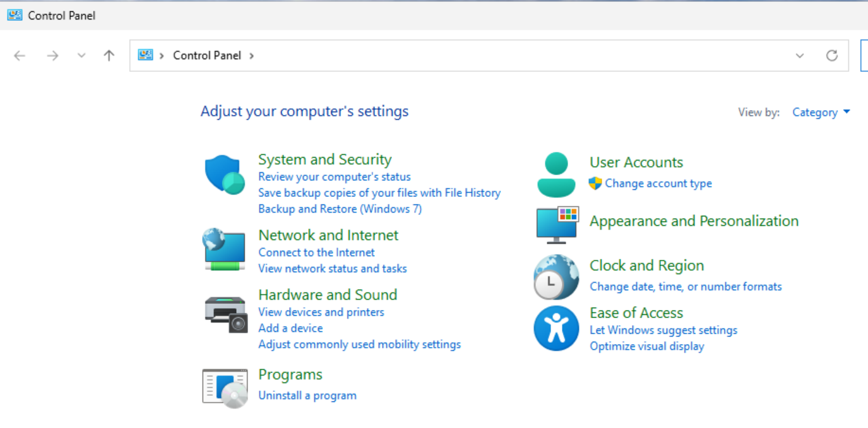Click the Control Panel icon in address bar
Image resolution: width=868 pixels, height=428 pixels.
[146, 55]
